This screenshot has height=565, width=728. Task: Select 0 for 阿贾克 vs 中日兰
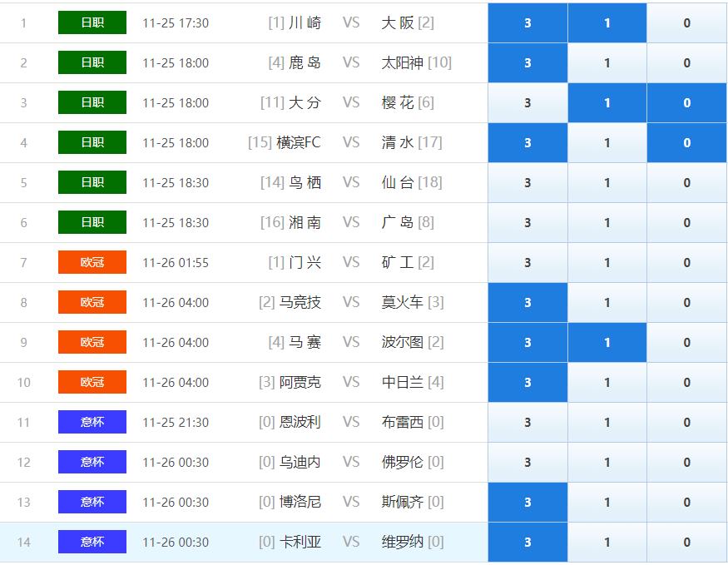(686, 383)
